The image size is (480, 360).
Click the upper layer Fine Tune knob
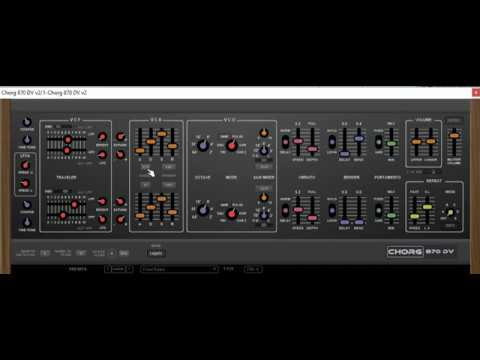click(27, 140)
